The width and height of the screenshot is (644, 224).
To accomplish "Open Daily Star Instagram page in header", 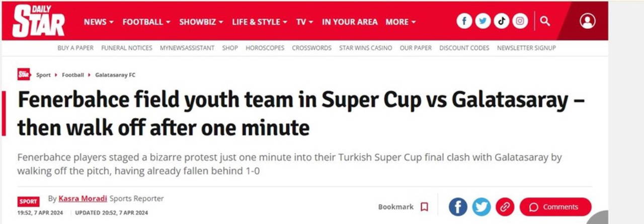I will click(x=520, y=21).
